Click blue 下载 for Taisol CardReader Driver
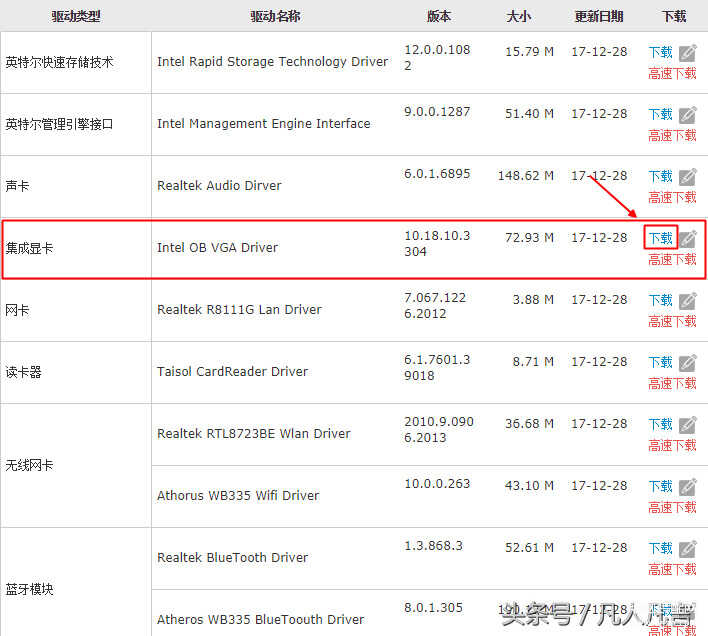Image resolution: width=708 pixels, height=636 pixels. coord(661,362)
